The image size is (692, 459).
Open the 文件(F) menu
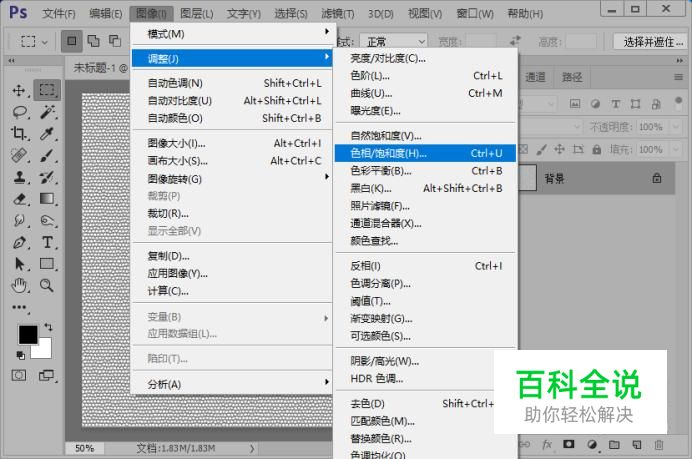click(x=59, y=14)
